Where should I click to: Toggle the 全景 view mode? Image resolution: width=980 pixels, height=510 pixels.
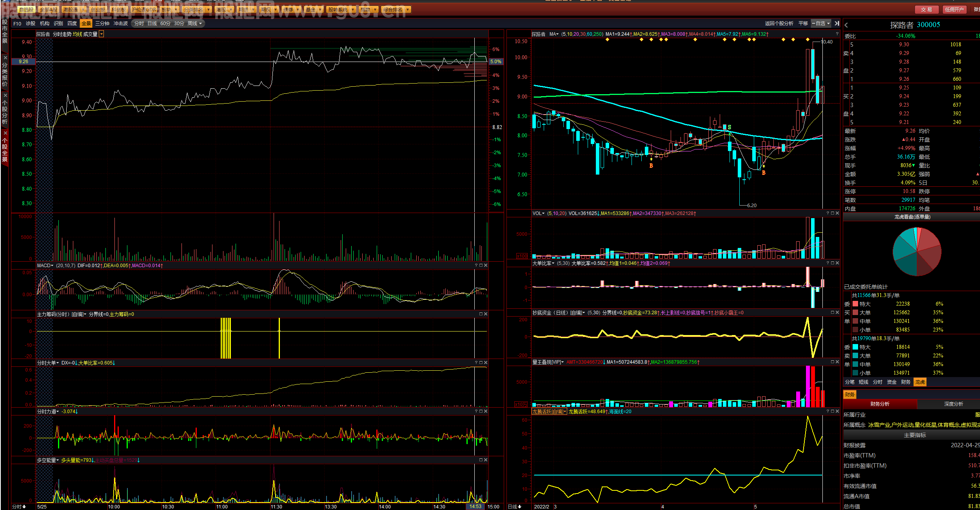(86, 24)
